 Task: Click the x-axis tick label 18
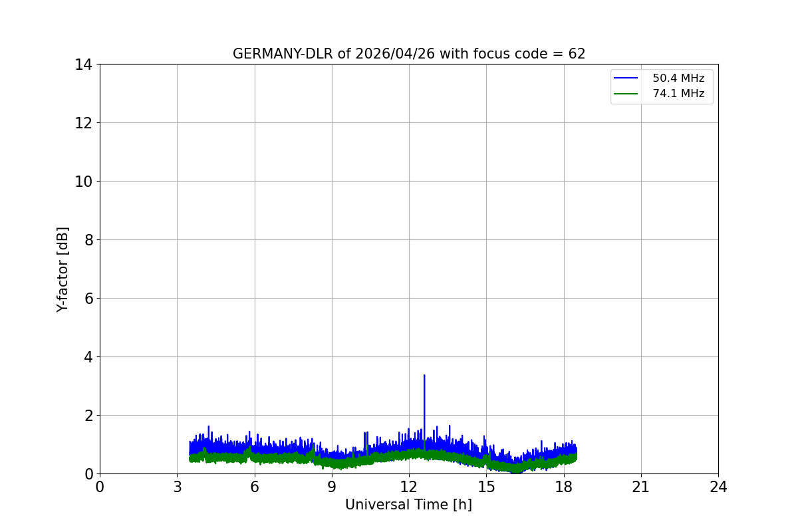564,487
